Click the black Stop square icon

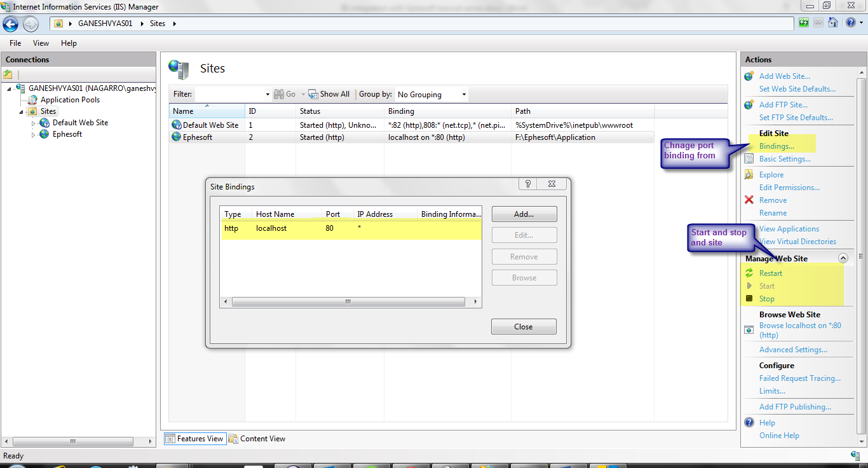(749, 299)
